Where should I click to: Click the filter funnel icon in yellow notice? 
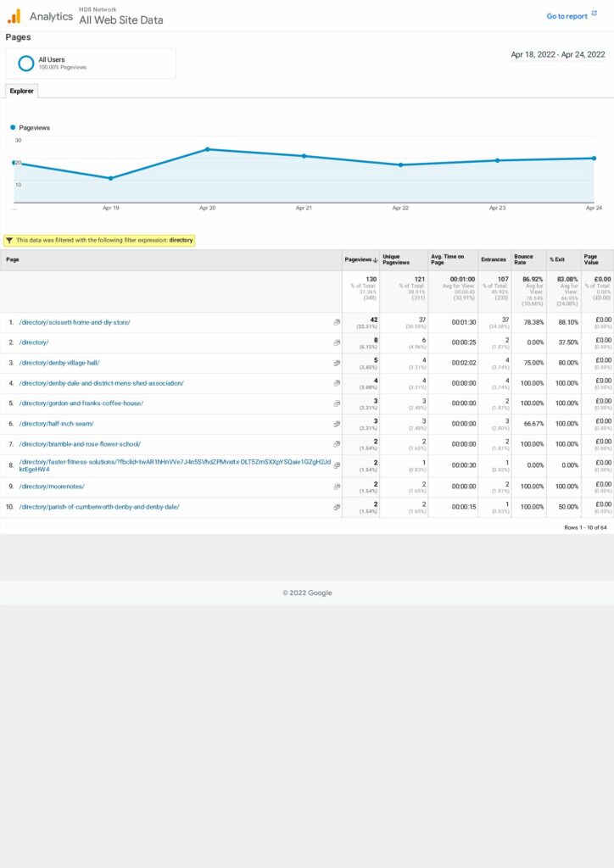(8, 240)
